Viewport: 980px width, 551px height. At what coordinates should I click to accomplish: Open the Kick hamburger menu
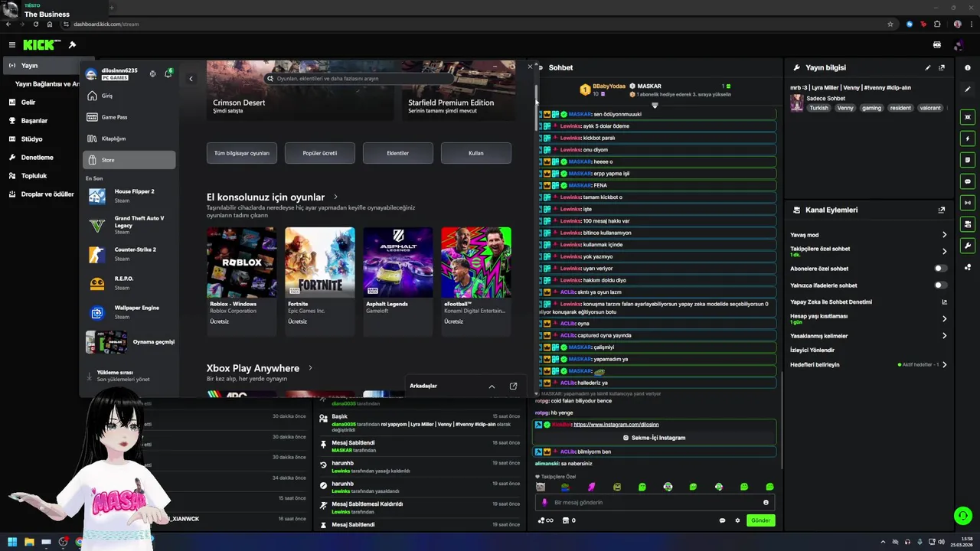coord(11,45)
